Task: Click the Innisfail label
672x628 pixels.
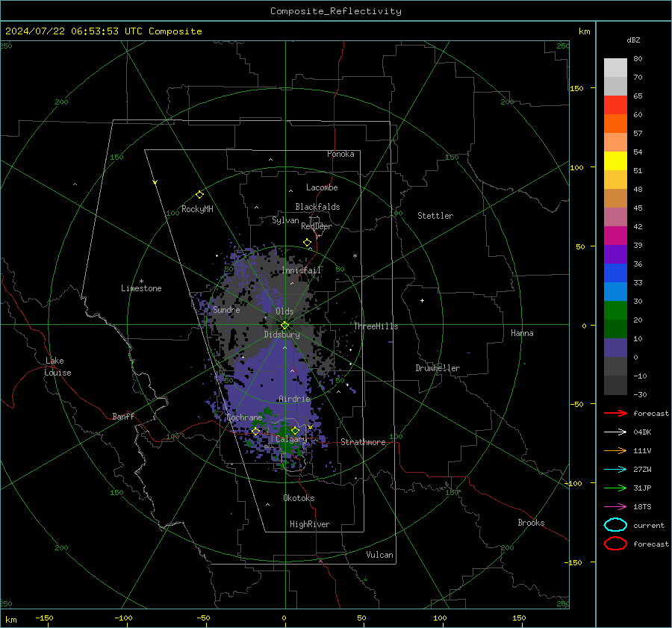Action: pyautogui.click(x=301, y=270)
